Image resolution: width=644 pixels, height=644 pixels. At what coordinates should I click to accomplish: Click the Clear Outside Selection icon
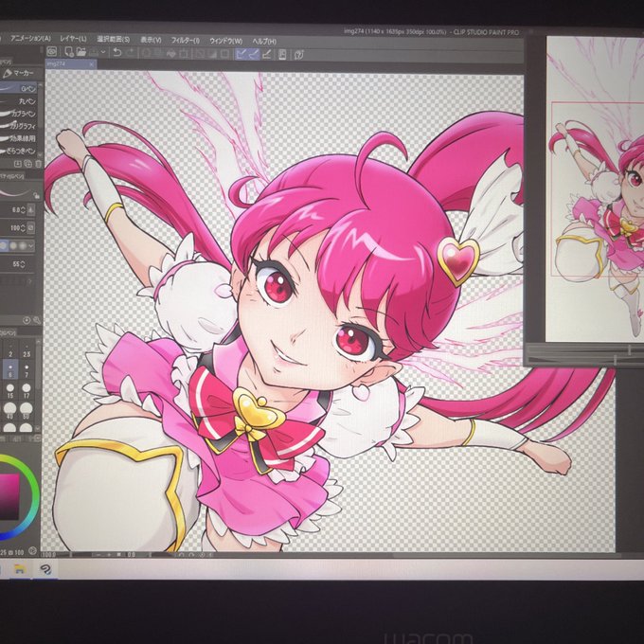[158, 53]
